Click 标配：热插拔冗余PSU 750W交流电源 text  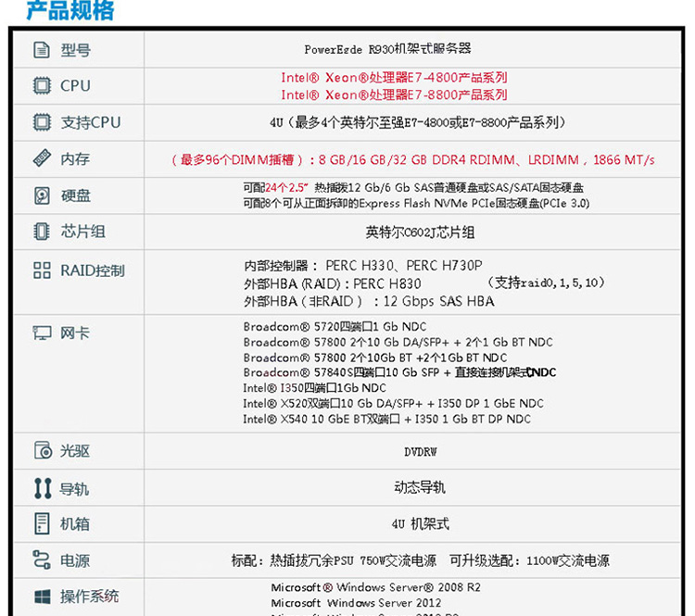334,560
